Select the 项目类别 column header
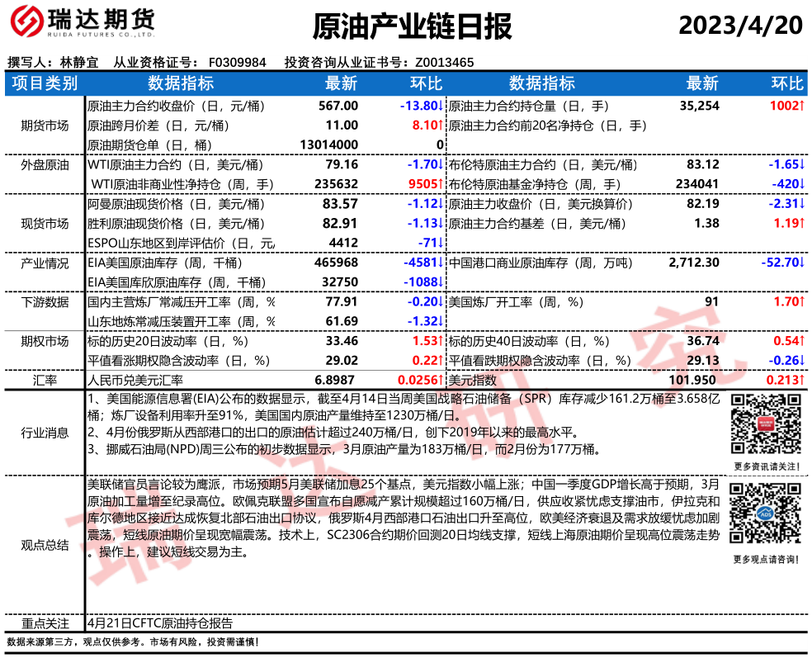This screenshot has width=812, height=658. tap(45, 83)
